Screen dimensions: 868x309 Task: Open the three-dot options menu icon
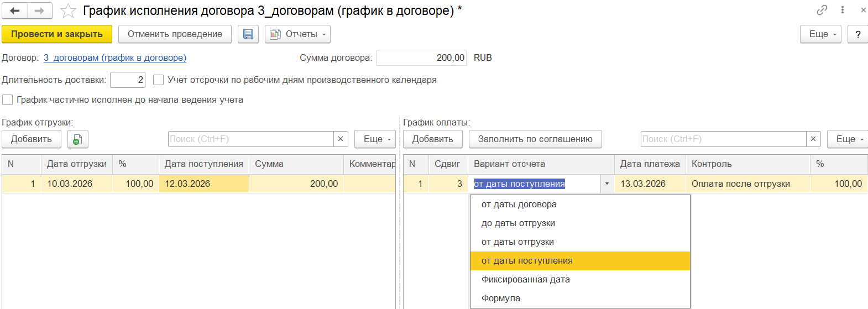click(843, 10)
